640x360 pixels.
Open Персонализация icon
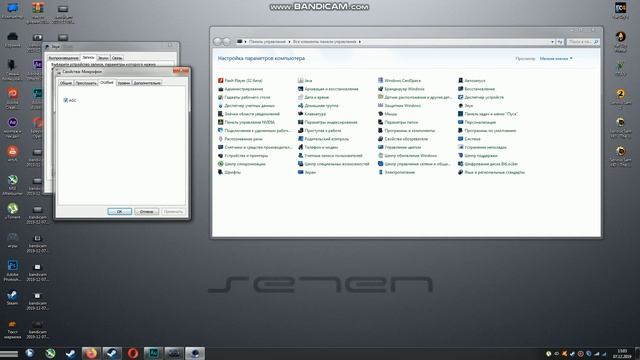point(460,122)
